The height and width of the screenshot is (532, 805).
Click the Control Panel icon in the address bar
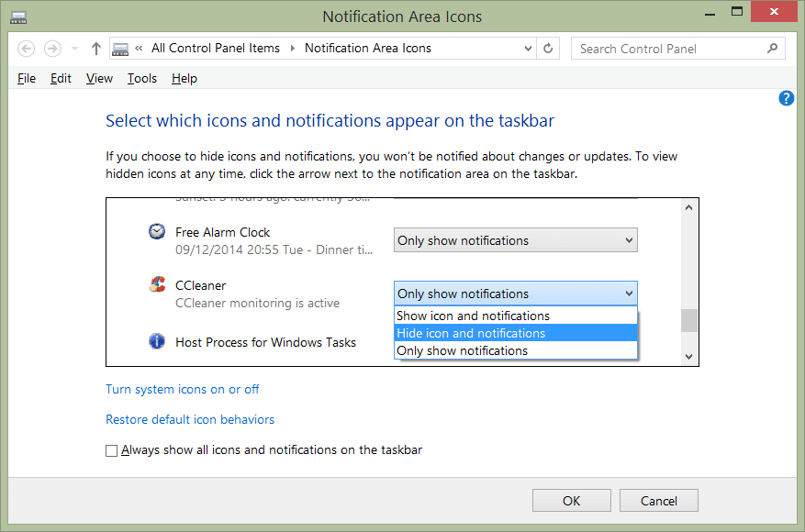pos(120,49)
